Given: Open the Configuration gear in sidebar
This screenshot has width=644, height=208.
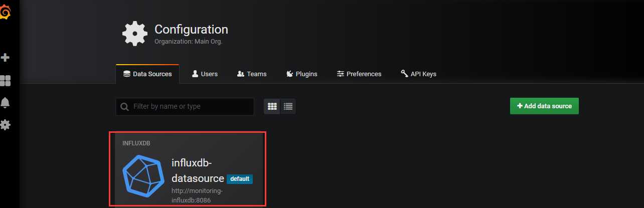Looking at the screenshot, I should (6, 125).
